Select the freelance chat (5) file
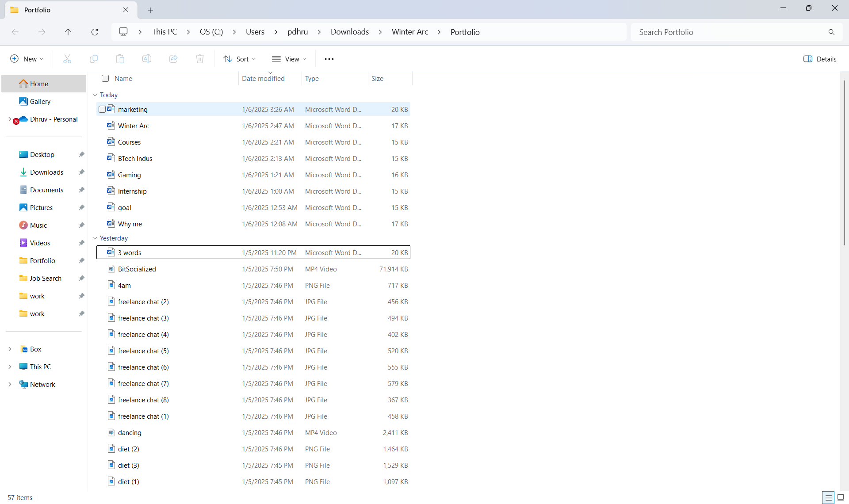Image resolution: width=849 pixels, height=504 pixels. tap(253, 351)
